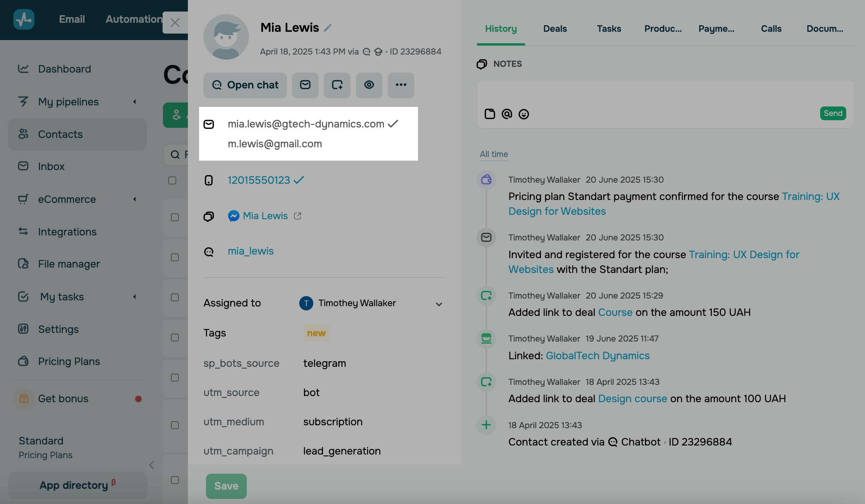Open the emoji picker in notes
Image resolution: width=865 pixels, height=504 pixels.
524,114
